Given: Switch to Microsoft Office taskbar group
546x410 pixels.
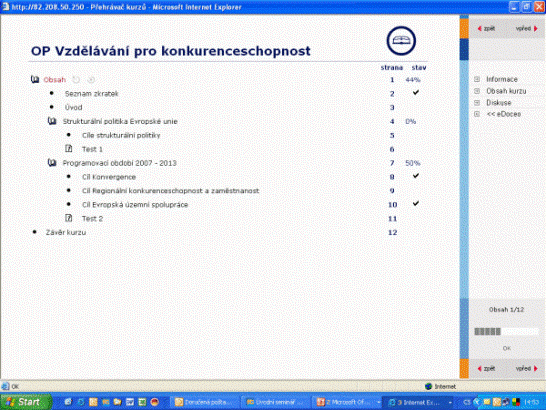Looking at the screenshot, I should click(x=346, y=402).
